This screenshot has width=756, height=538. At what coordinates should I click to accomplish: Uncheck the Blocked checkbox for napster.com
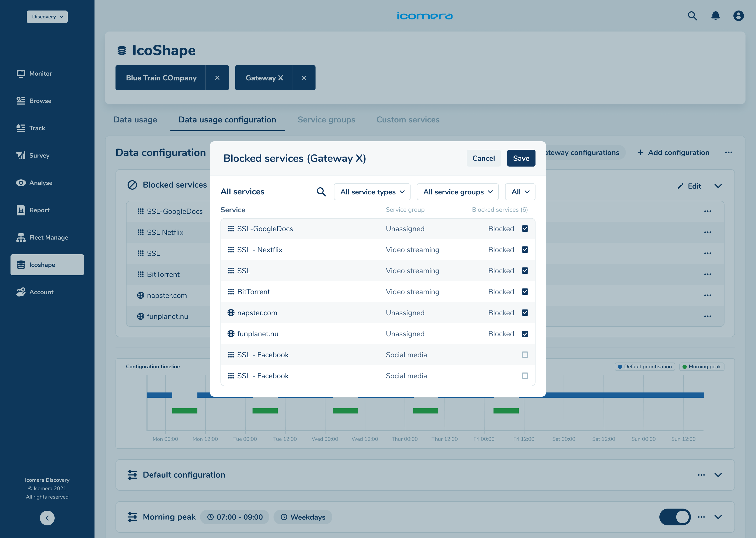click(x=525, y=313)
